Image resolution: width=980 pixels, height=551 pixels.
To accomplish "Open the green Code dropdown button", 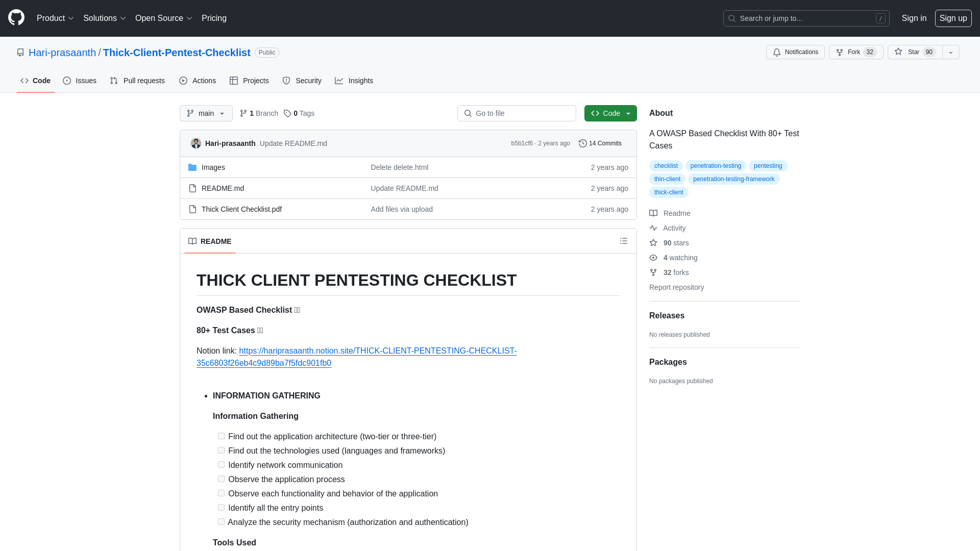I will (610, 113).
